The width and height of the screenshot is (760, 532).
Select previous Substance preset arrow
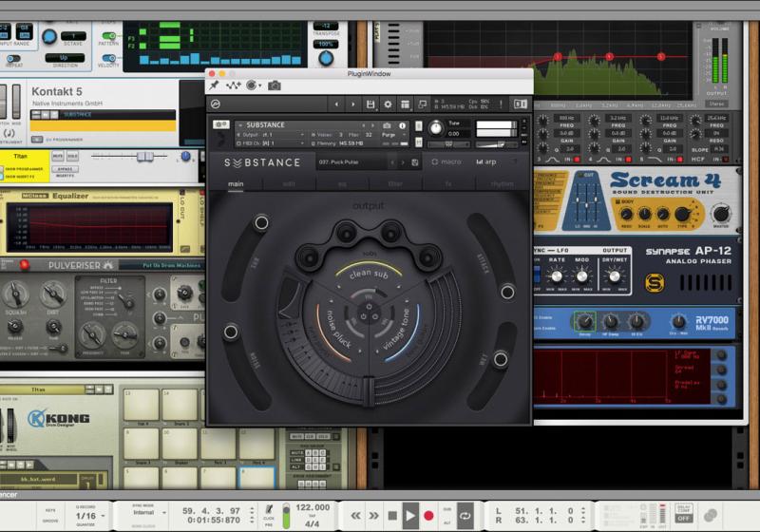[392, 162]
